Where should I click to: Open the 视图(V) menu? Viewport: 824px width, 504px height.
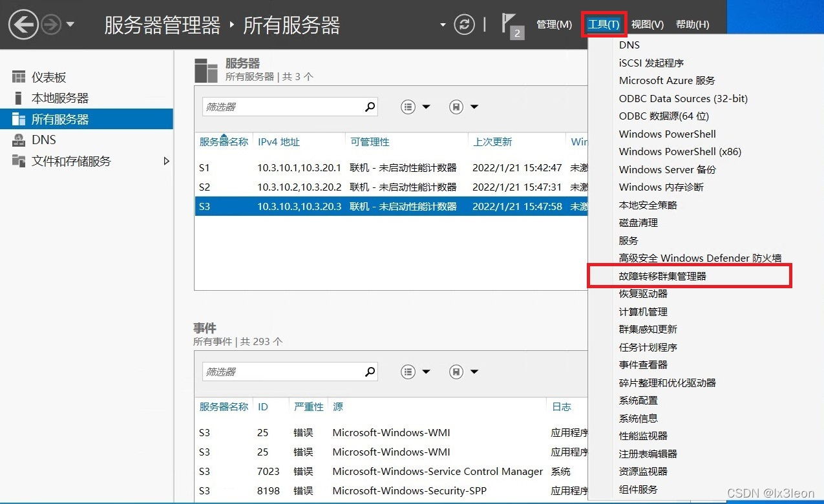[647, 25]
